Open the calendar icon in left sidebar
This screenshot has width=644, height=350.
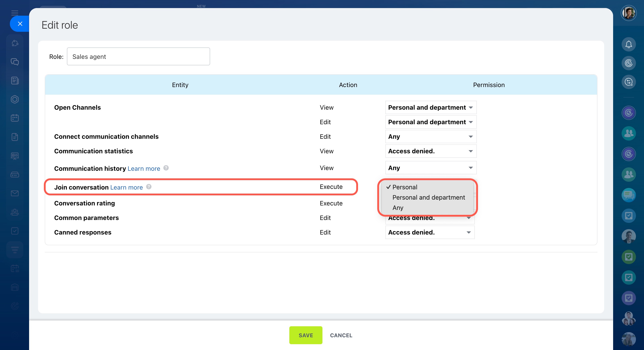(15, 118)
